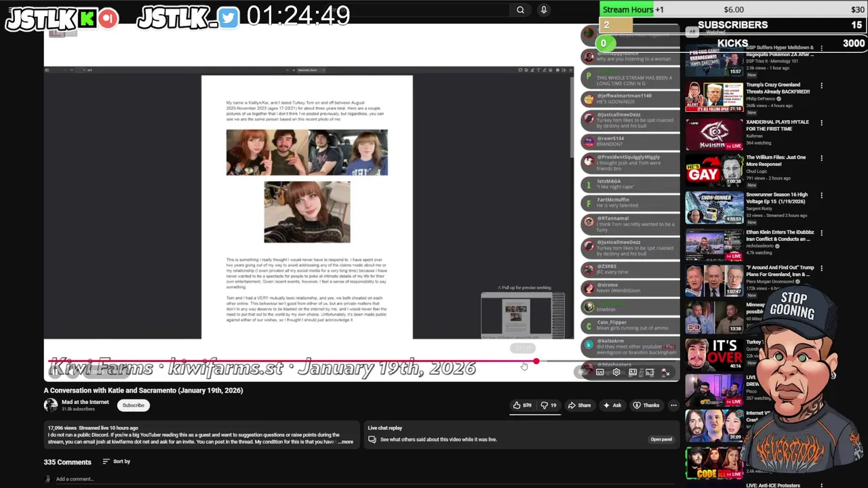Open the options for Snowrunner Season 16 video
This screenshot has width=868, height=488.
point(821,195)
